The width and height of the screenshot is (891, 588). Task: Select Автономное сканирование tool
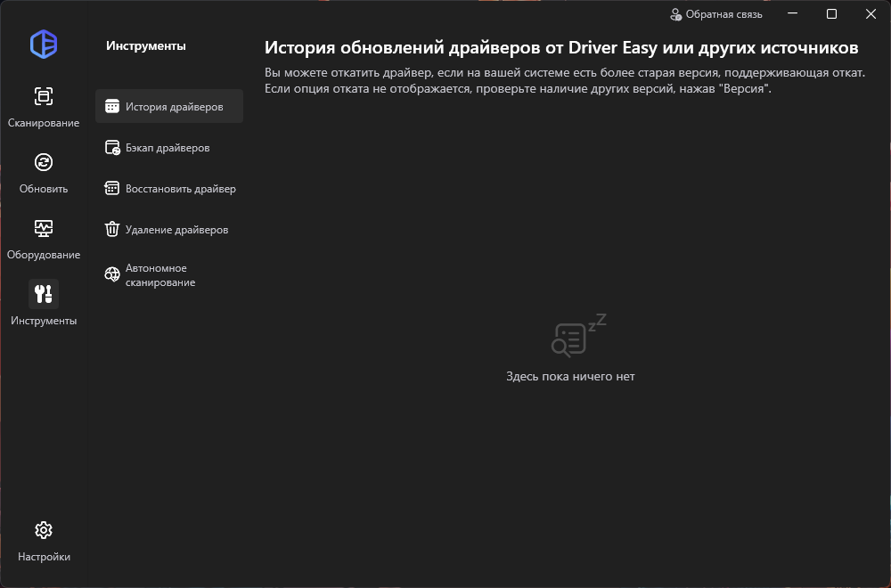[x=169, y=275]
